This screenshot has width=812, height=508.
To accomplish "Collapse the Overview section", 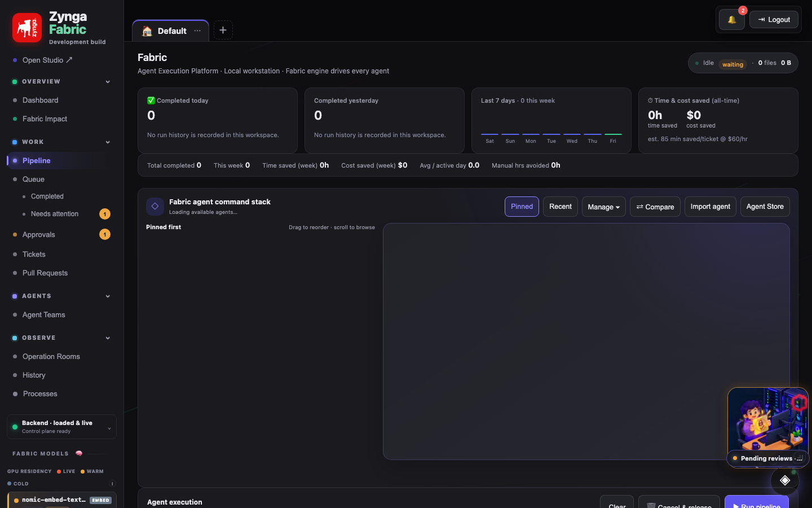I will (x=108, y=82).
